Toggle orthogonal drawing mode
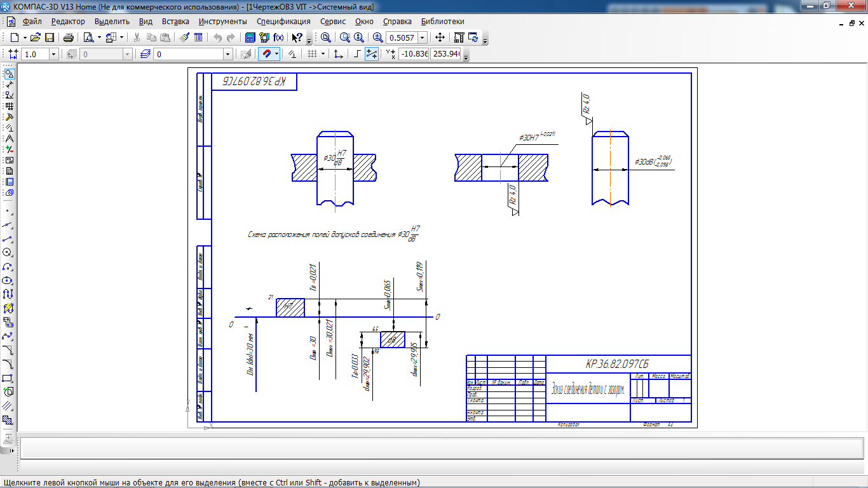The width and height of the screenshot is (868, 488). tap(358, 54)
